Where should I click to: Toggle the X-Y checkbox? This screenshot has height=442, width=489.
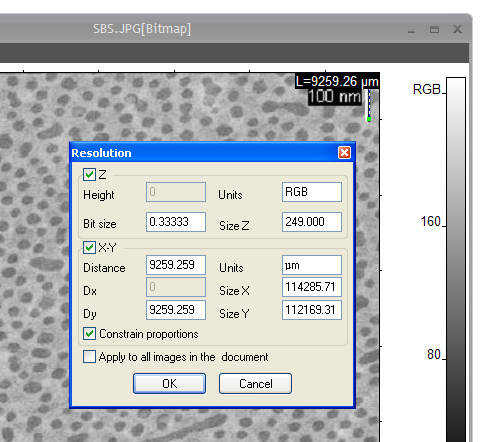point(89,247)
